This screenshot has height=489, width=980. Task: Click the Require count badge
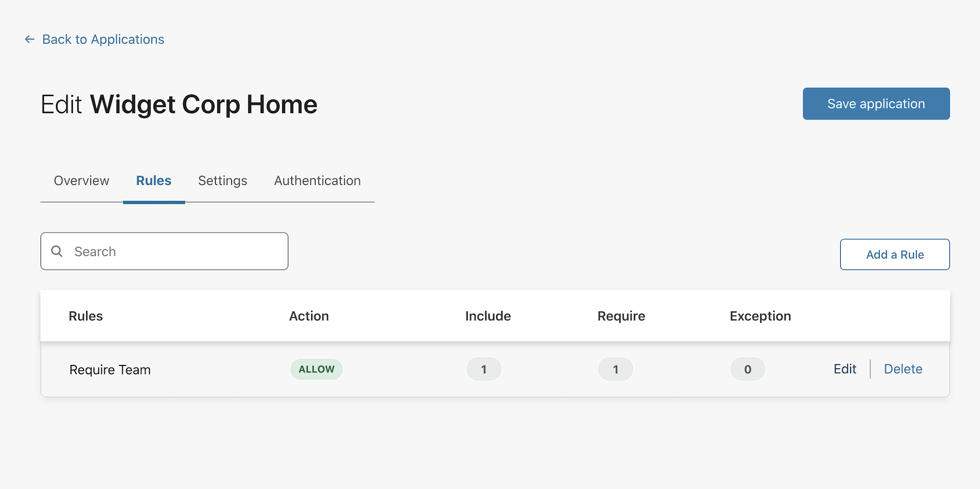pos(615,369)
